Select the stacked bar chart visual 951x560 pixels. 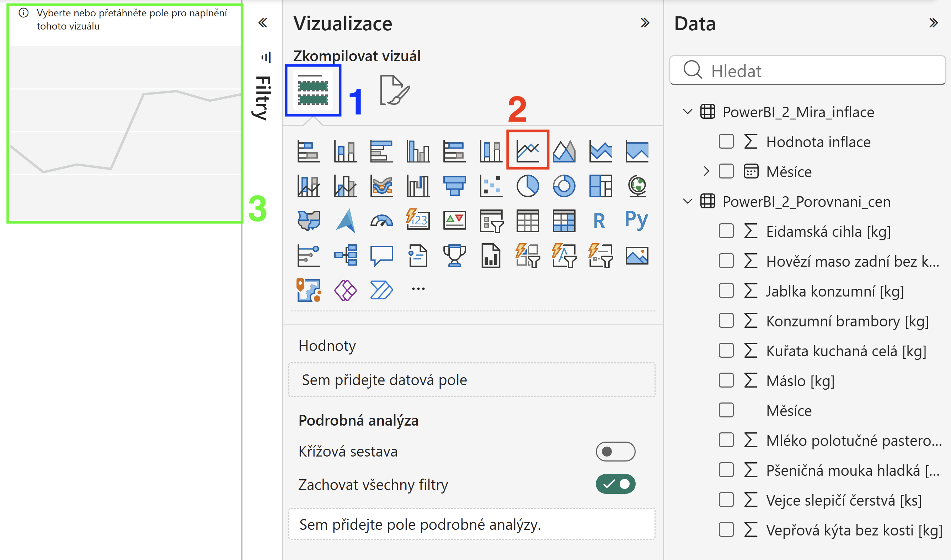tap(309, 151)
